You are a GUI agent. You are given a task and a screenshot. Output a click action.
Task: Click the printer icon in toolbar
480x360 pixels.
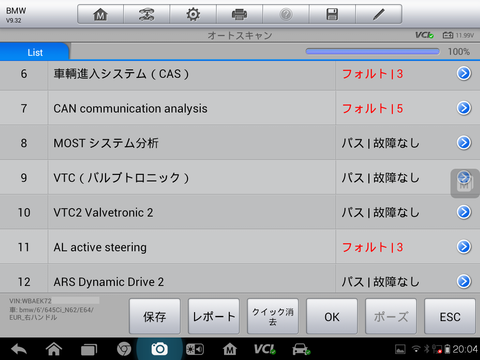(239, 14)
